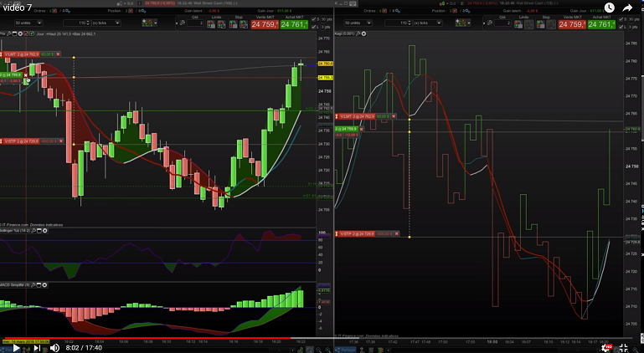
Task: Exit fullscreen mode in video player
Action: click(x=623, y=348)
